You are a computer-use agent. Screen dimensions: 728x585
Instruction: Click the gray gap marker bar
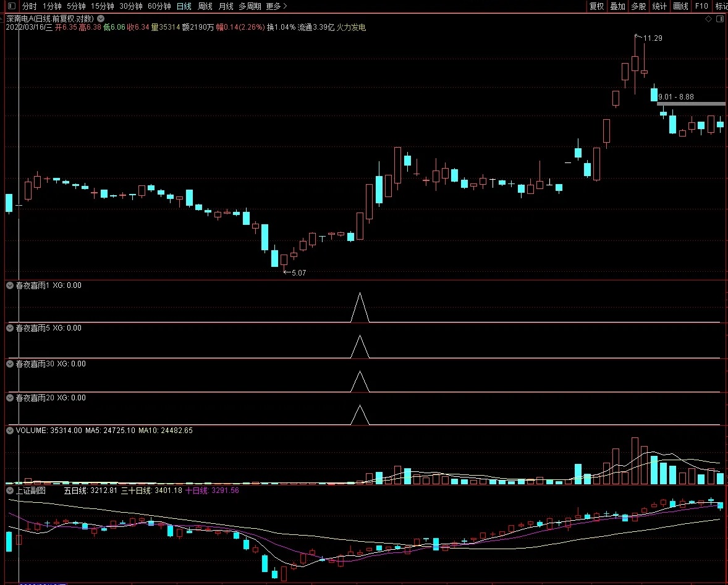691,103
